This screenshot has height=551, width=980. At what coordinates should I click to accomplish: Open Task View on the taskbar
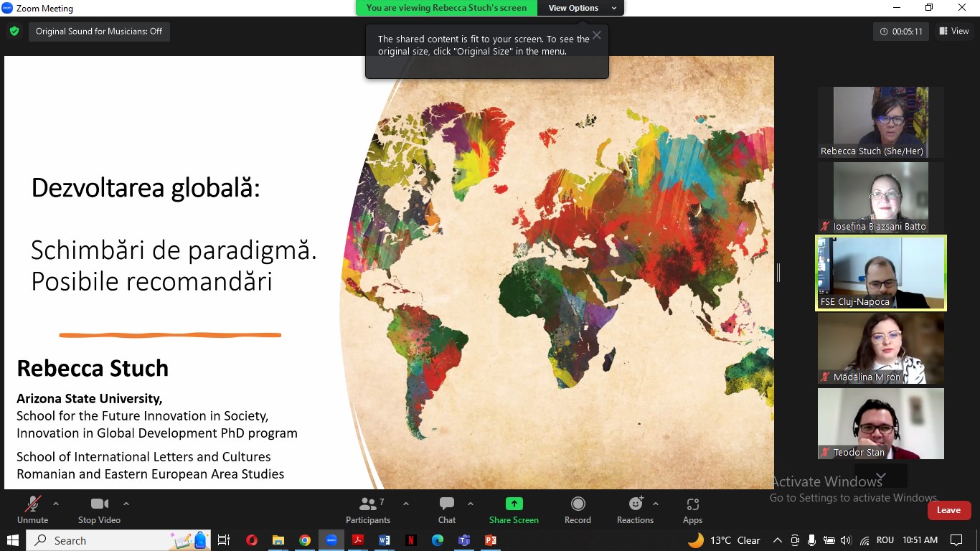coord(224,540)
